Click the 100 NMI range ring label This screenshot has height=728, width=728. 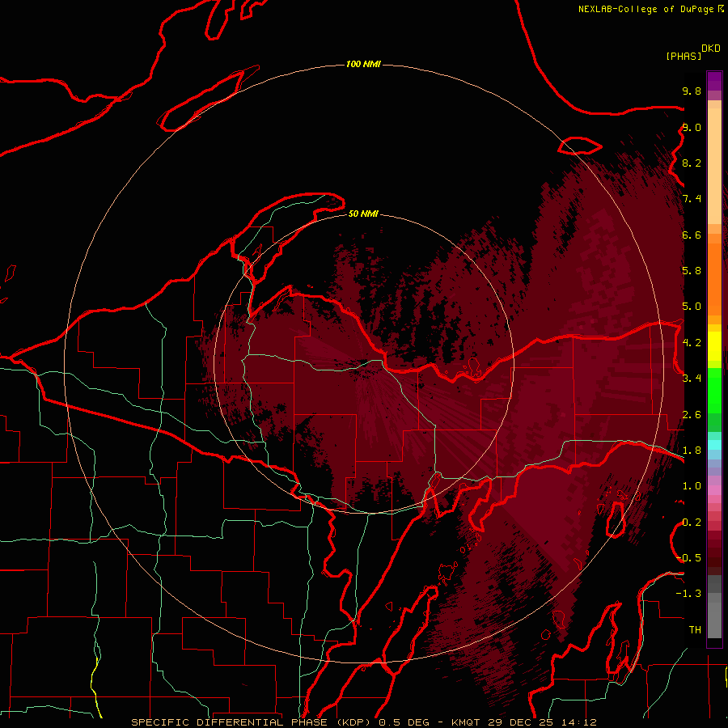(363, 64)
